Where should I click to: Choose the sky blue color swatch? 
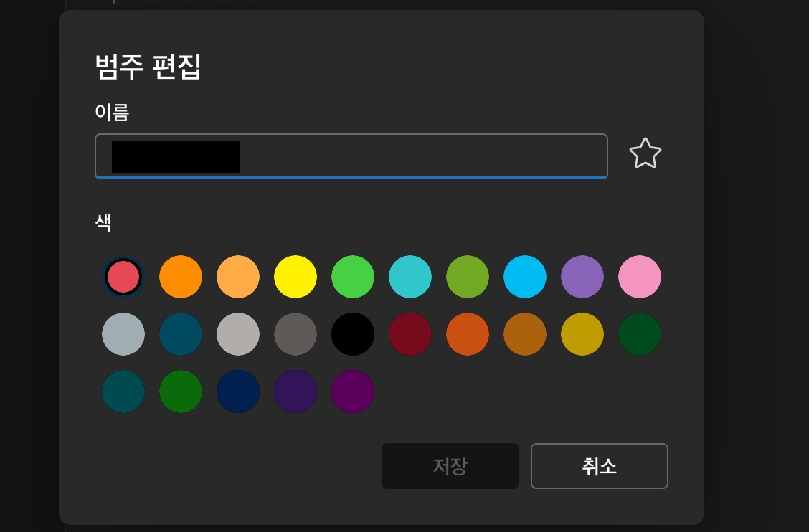point(524,276)
